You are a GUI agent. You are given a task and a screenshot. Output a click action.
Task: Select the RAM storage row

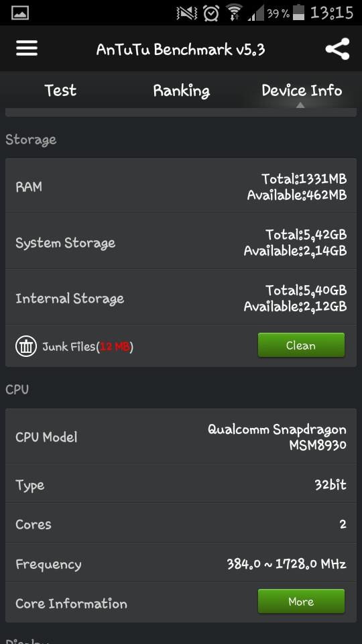pos(181,186)
